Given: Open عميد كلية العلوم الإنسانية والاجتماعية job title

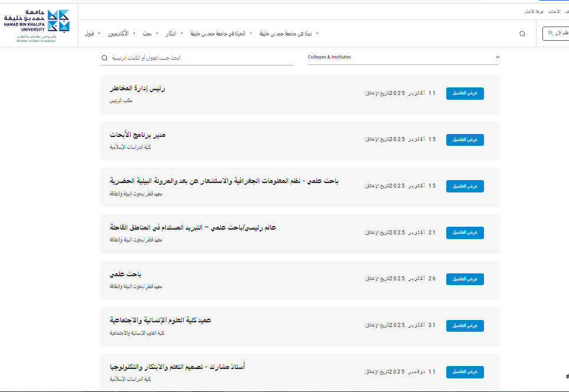Looking at the screenshot, I should point(161,320).
